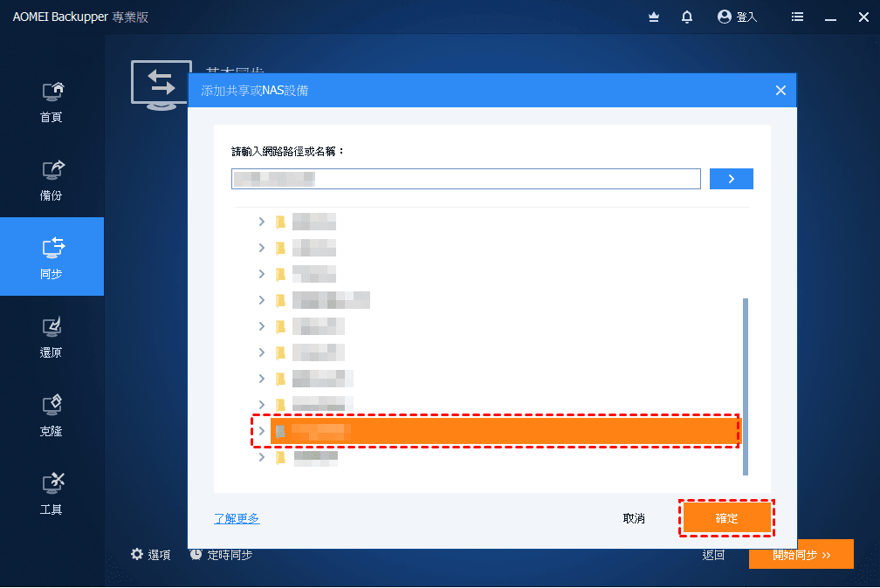This screenshot has width=880, height=588.
Task: Select the last folder in the list
Action: tap(307, 457)
